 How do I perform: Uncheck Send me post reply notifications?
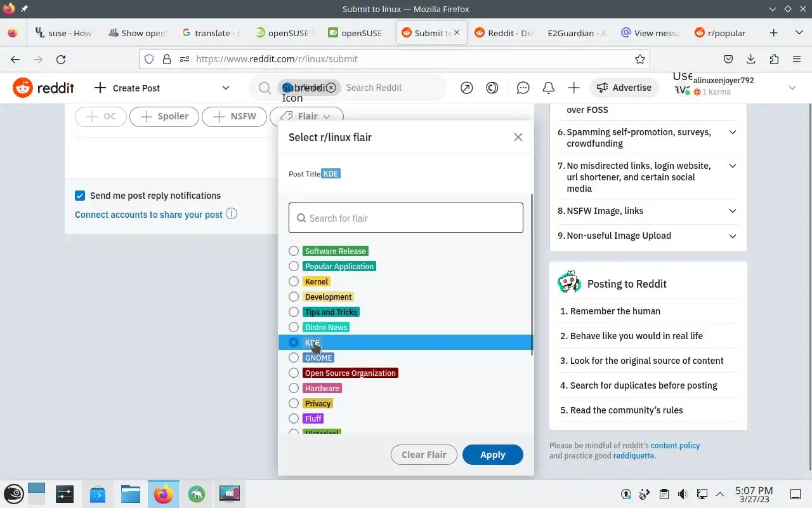80,196
